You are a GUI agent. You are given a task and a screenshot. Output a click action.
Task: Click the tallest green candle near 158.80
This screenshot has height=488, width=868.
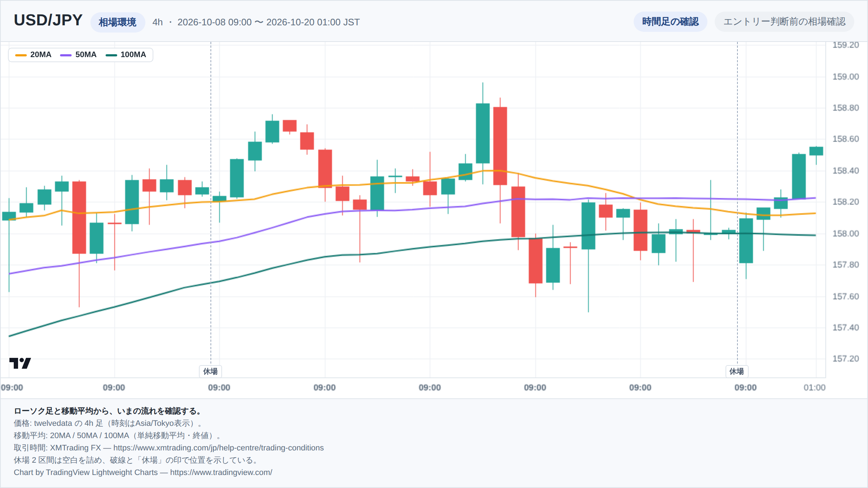483,133
